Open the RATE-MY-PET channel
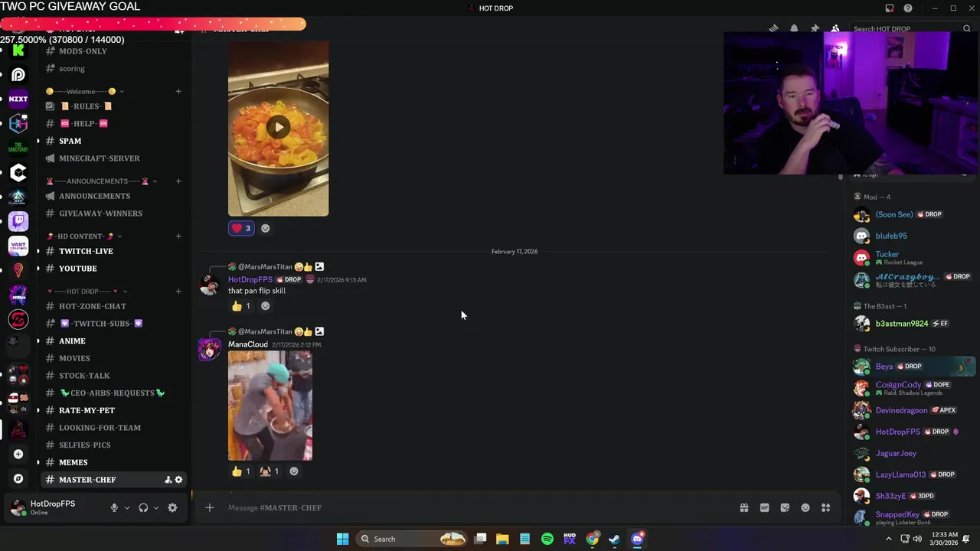Screen dimensions: 980x551 tap(113, 410)
